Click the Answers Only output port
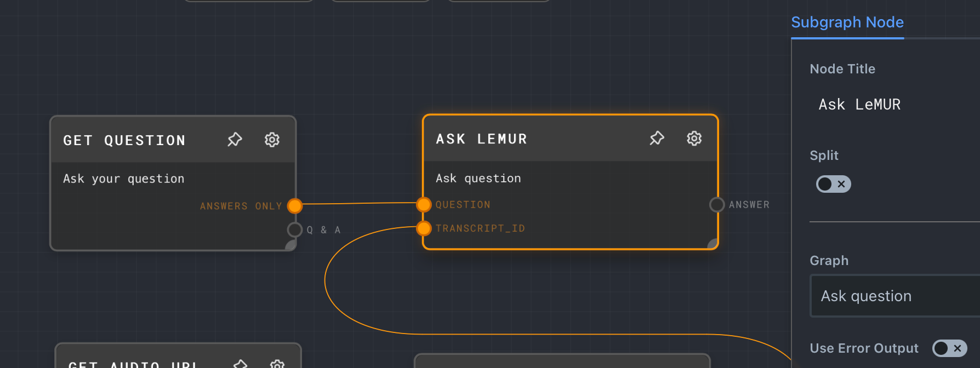The width and height of the screenshot is (980, 368). 295,206
